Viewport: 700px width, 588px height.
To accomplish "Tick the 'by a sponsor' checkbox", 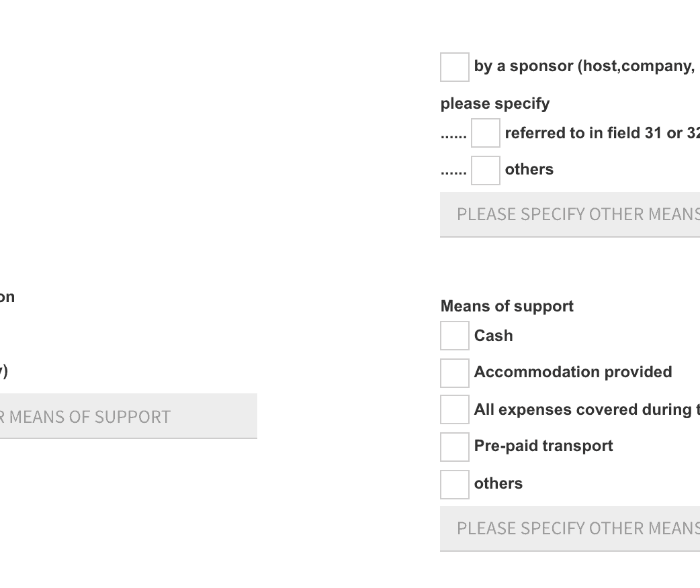I will tap(455, 67).
